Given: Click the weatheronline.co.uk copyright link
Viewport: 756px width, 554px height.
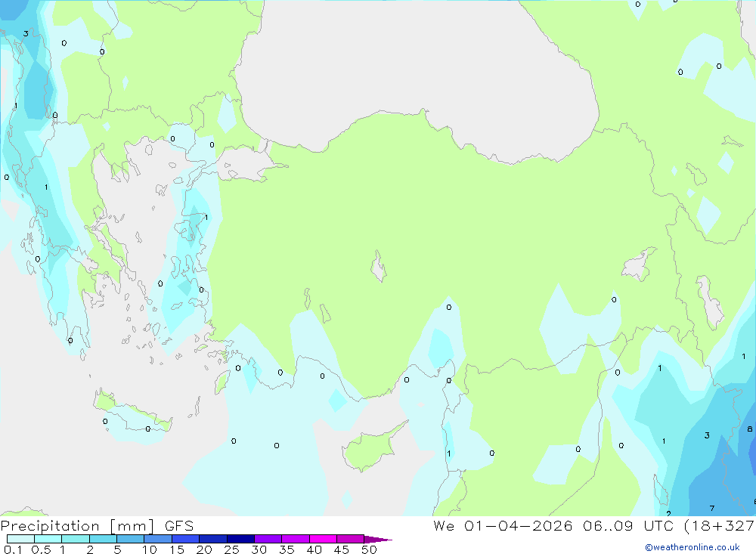Looking at the screenshot, I should coord(692,547).
